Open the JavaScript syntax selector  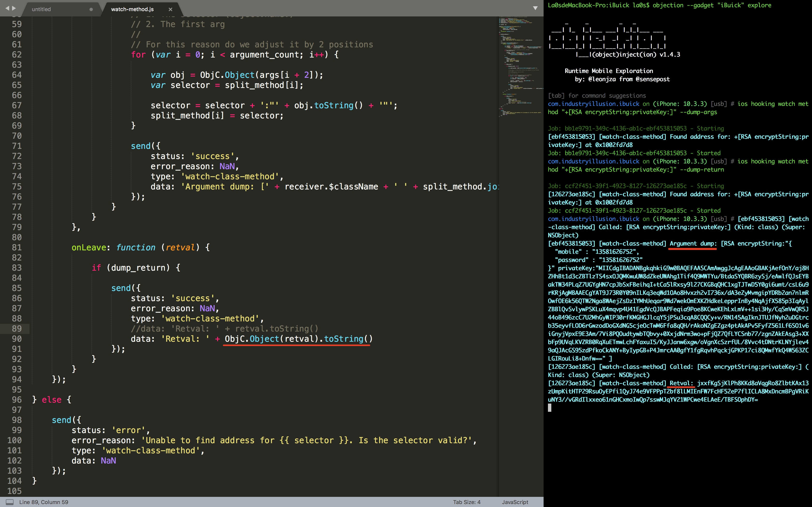(x=515, y=502)
